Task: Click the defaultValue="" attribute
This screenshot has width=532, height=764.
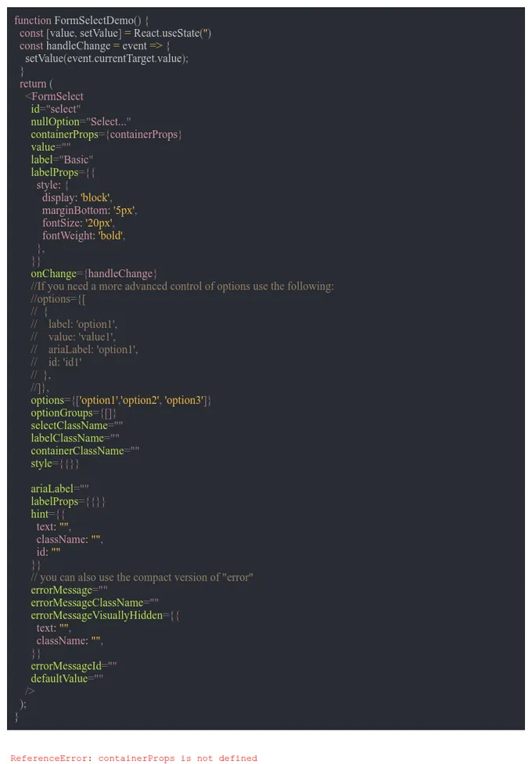Action: (66, 679)
